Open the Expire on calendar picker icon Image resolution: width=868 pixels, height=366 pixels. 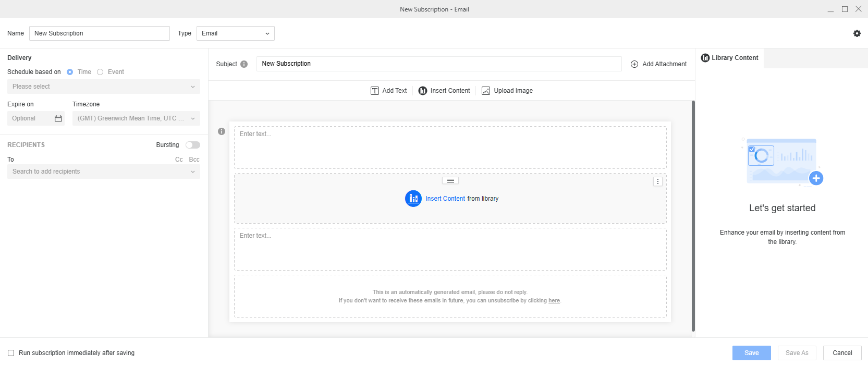tap(58, 118)
